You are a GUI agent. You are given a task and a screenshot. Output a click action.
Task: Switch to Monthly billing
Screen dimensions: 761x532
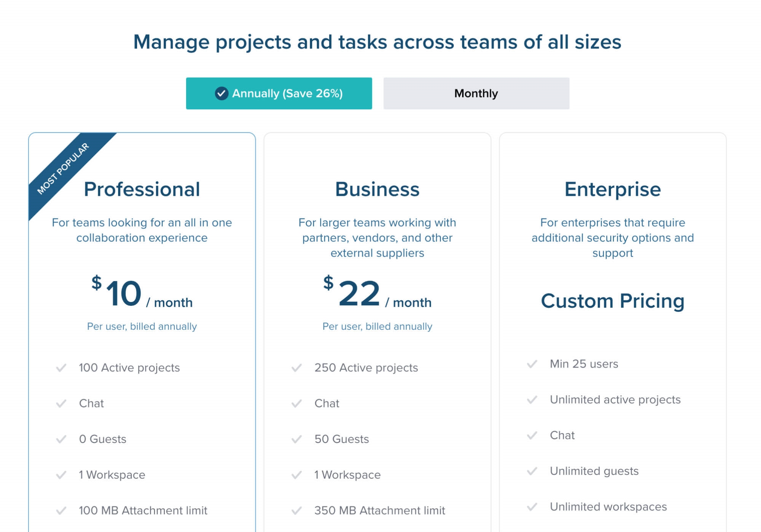[x=476, y=93]
